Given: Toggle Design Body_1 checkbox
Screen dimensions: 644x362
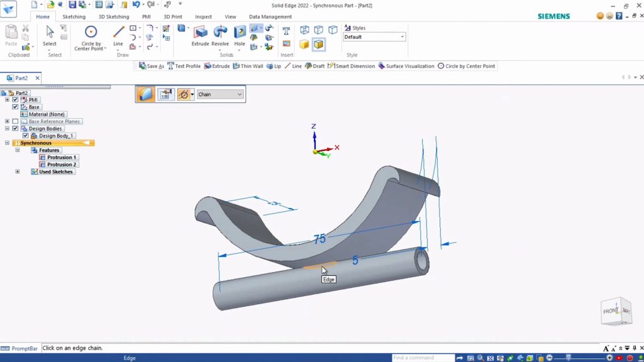Looking at the screenshot, I should (25, 136).
